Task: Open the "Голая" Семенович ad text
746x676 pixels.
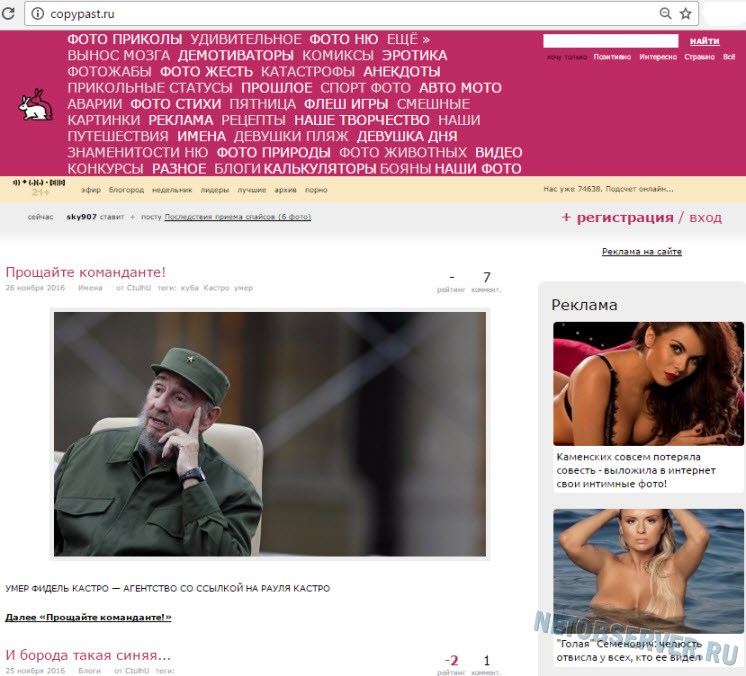Action: click(x=629, y=650)
